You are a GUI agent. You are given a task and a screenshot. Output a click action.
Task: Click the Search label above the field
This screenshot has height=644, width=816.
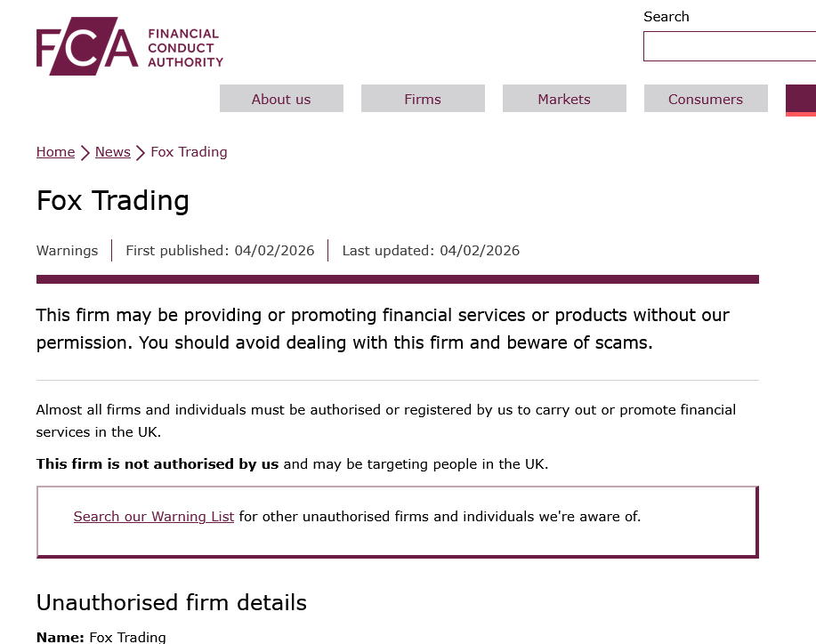pos(667,17)
